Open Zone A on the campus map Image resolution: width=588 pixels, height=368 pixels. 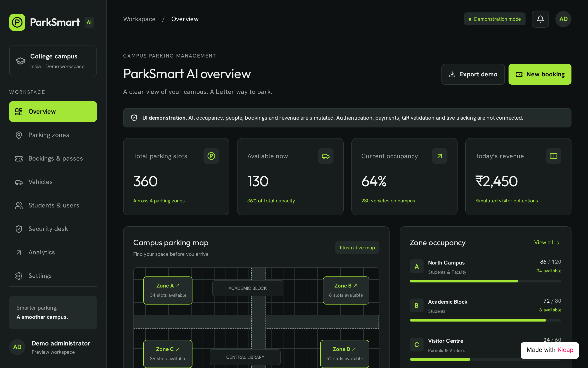pos(168,290)
